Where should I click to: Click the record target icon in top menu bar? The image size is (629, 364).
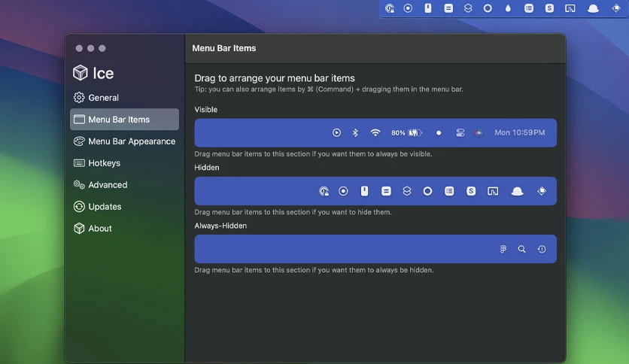[x=408, y=8]
